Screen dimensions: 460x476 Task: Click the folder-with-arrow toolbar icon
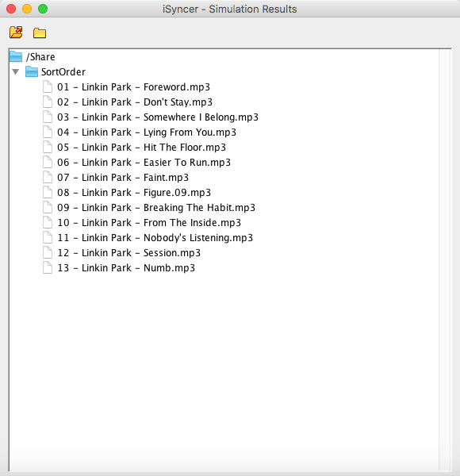pyautogui.click(x=16, y=33)
